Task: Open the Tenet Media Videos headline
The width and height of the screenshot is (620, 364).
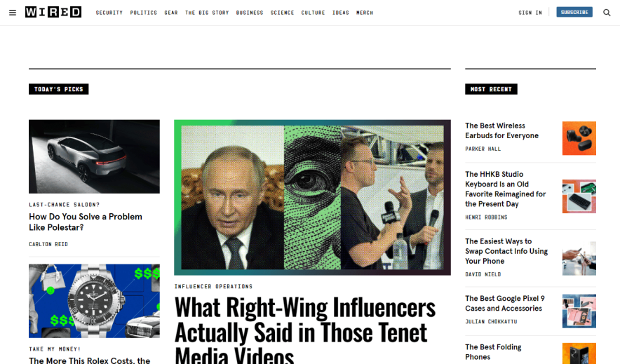Action: tap(305, 329)
